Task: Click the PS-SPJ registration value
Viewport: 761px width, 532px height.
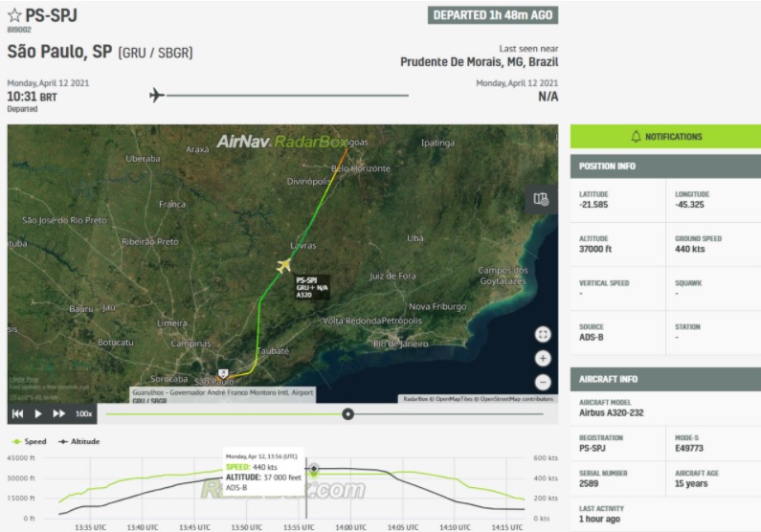Action: [x=594, y=447]
